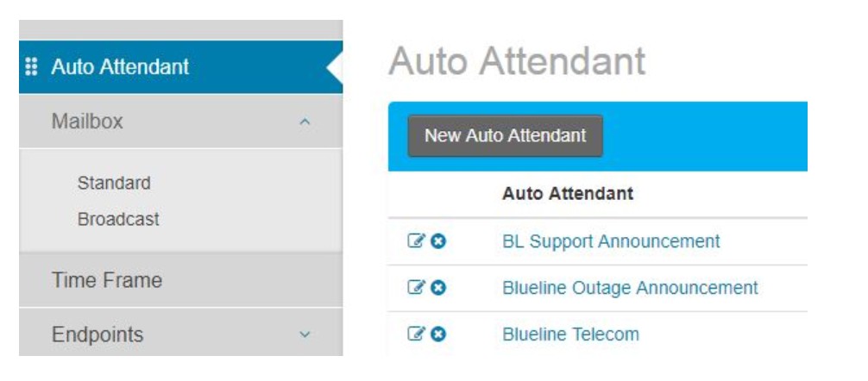
Task: Remove Blueline Telecom with the x icon
Action: pos(438,334)
